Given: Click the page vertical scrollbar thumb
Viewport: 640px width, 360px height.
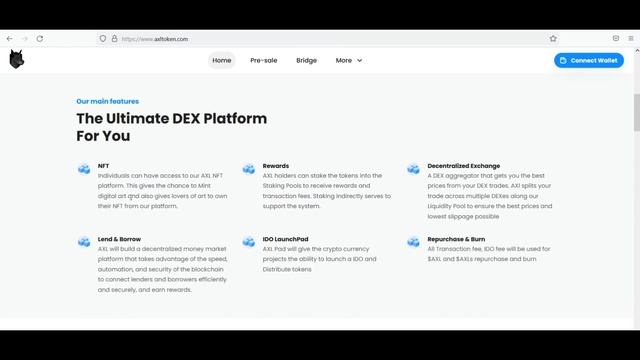Looking at the screenshot, I should 637,112.
